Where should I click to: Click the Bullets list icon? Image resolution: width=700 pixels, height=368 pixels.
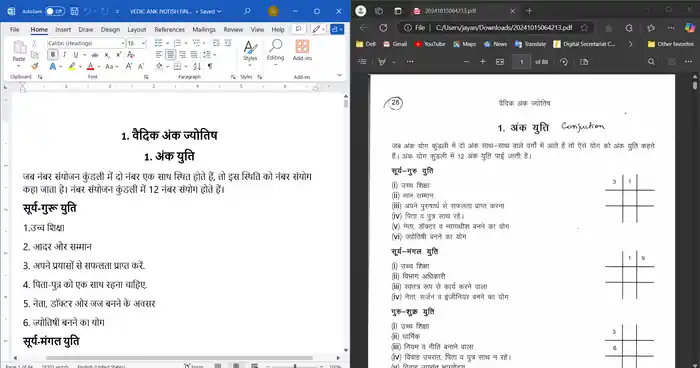pyautogui.click(x=158, y=43)
